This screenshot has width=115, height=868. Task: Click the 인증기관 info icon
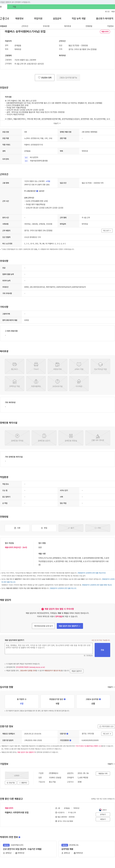click(x=67, y=733)
